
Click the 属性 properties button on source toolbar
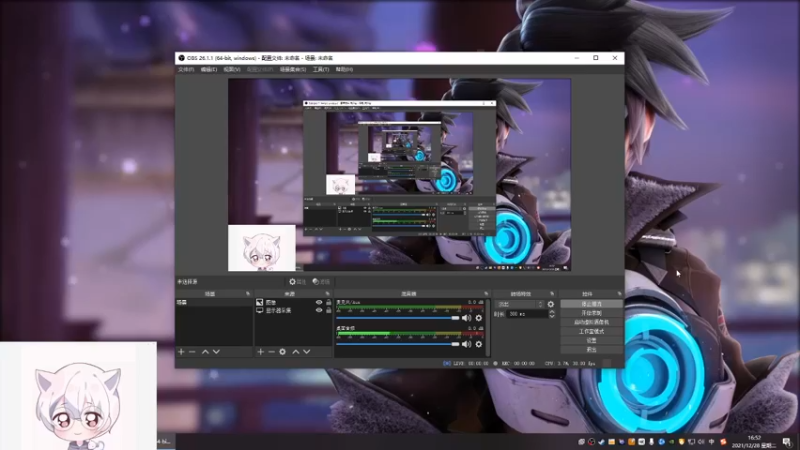297,282
